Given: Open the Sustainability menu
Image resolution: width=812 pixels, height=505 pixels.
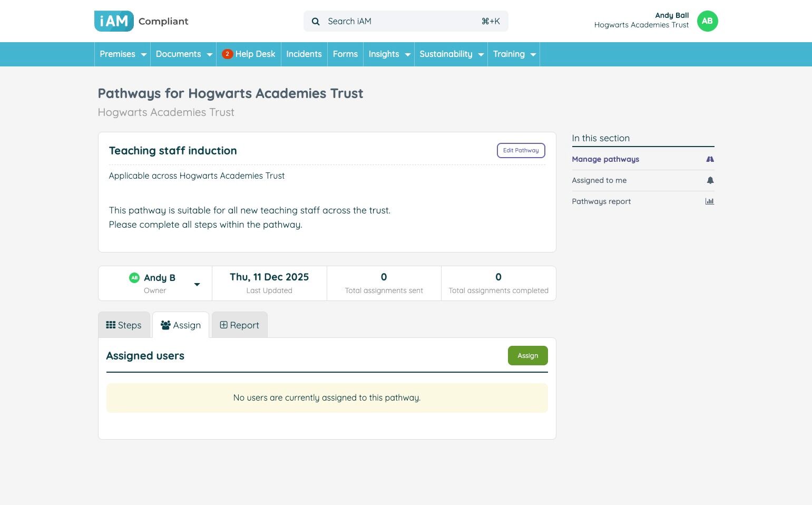Looking at the screenshot, I should coord(451,54).
